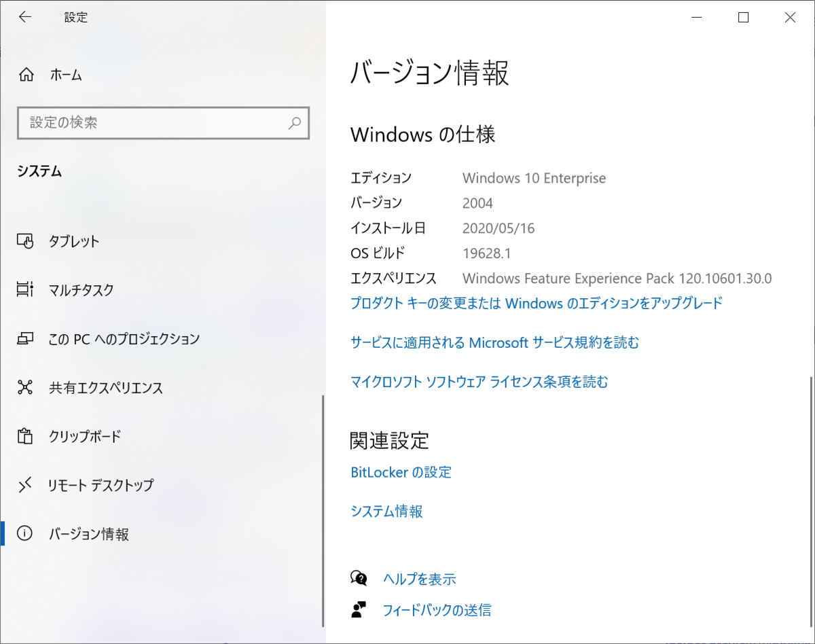The height and width of the screenshot is (644, 815).
Task: Click the version value 2004
Action: pos(477,203)
